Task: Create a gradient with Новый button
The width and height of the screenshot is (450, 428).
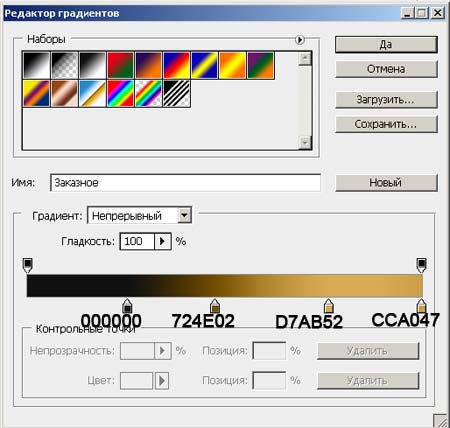Action: coord(386,183)
